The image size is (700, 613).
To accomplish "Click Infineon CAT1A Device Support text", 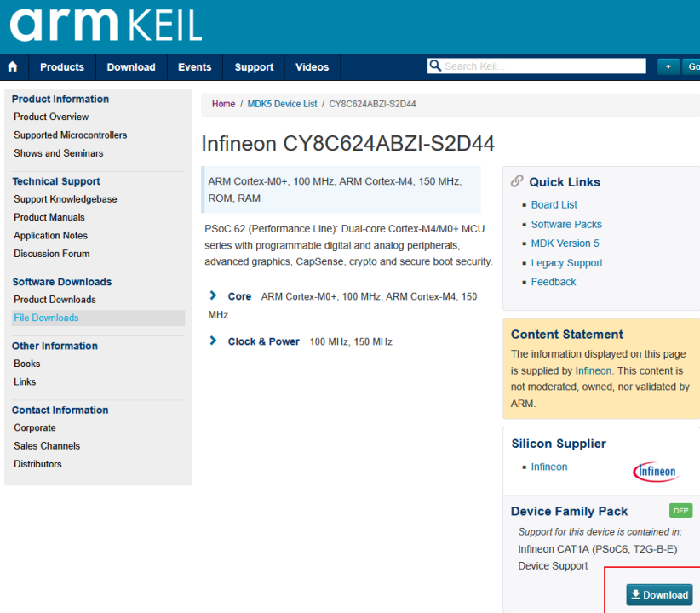I will coord(597,557).
